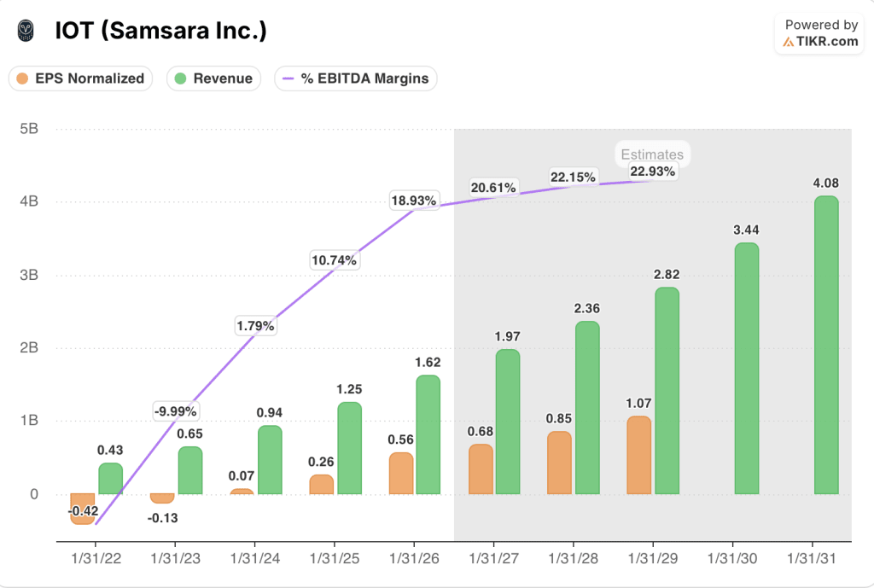Select the 1/31/26 axis label

(x=414, y=557)
